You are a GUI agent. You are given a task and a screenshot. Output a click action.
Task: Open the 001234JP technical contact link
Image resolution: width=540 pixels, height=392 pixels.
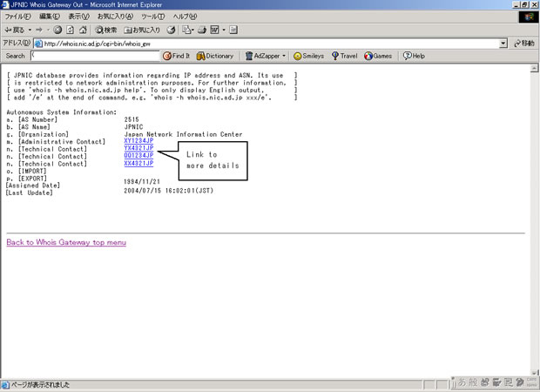(138, 156)
